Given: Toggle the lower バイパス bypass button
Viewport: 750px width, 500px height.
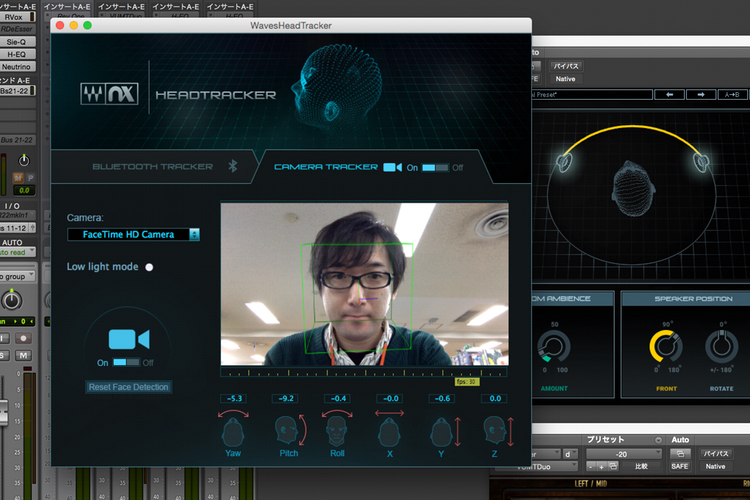Looking at the screenshot, I should [716, 453].
